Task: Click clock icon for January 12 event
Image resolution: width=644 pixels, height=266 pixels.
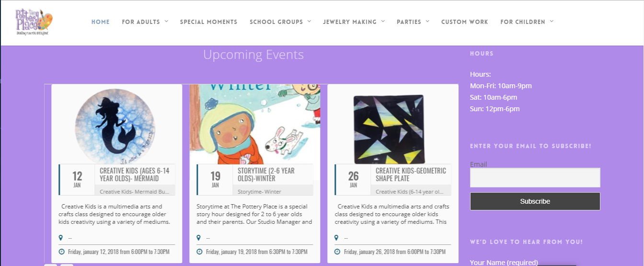Action: (61, 252)
